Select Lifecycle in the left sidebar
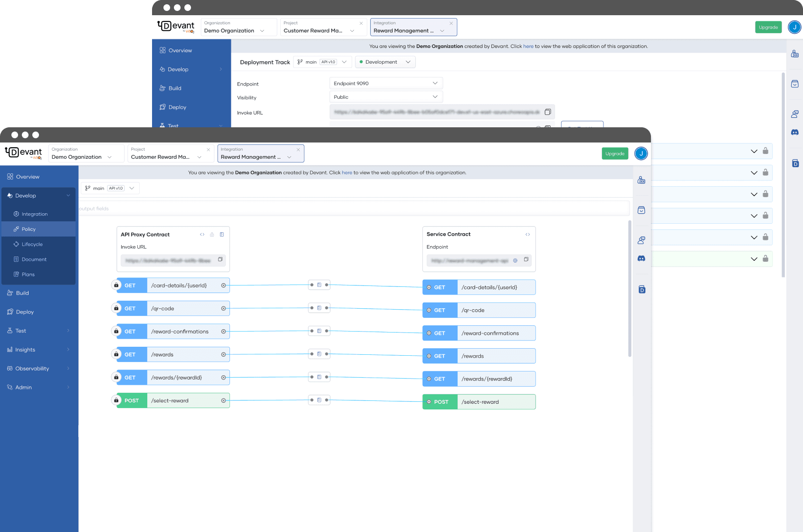This screenshot has height=532, width=803. (32, 244)
